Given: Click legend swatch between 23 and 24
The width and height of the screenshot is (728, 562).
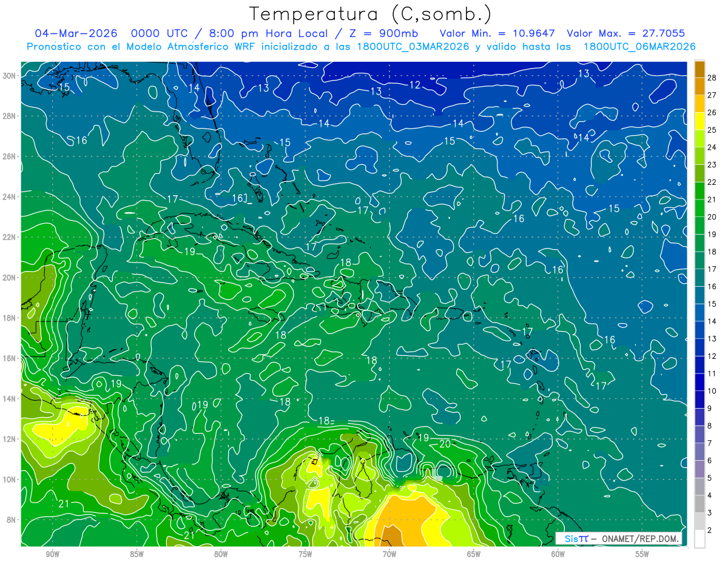Looking at the screenshot, I should (x=699, y=156).
